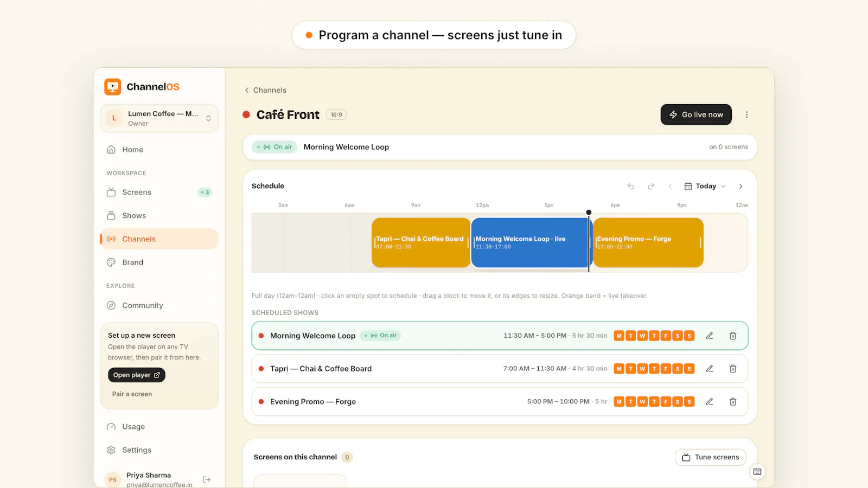Click '11:30 AM – 5:00 PM' time text
Viewport: 868px width, 488px height.
click(535, 336)
